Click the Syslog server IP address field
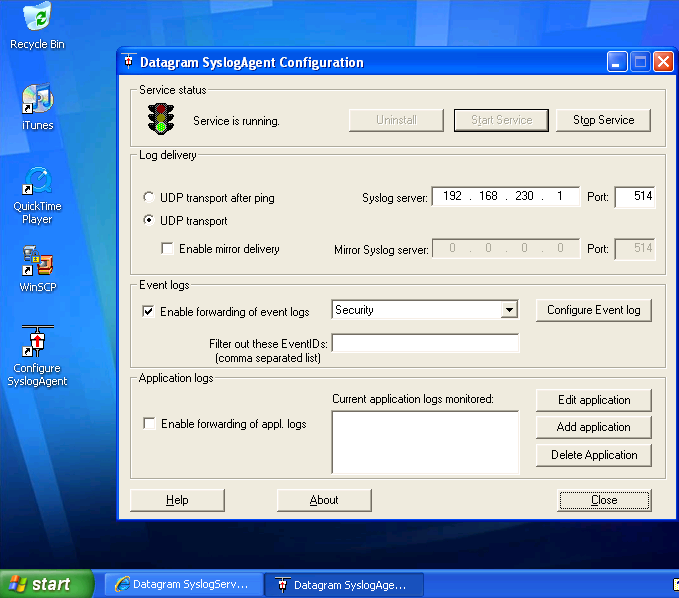Image resolution: width=679 pixels, height=598 pixels. tap(506, 196)
